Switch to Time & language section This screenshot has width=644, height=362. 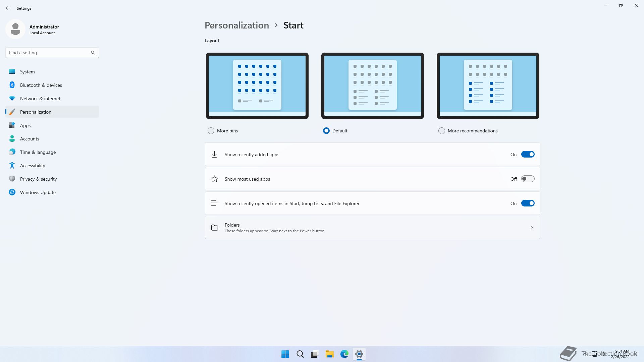38,152
